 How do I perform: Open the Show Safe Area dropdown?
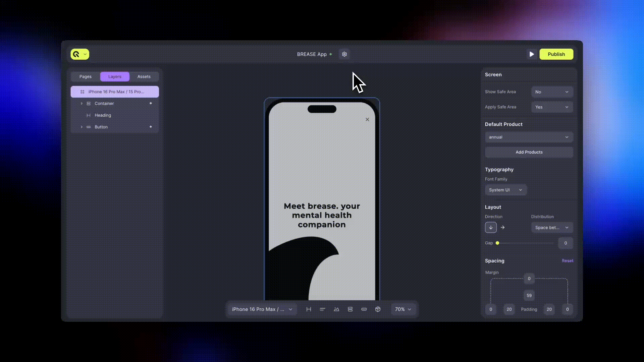click(x=552, y=92)
